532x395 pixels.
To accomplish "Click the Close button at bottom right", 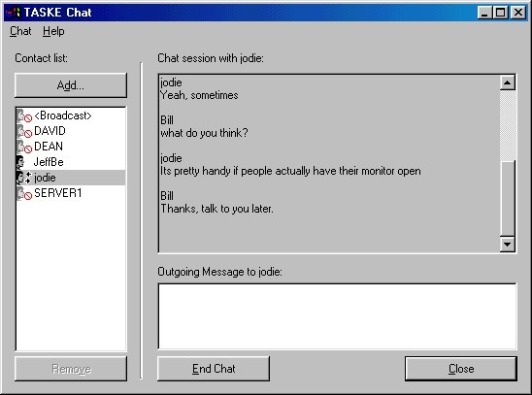I will pos(461,369).
